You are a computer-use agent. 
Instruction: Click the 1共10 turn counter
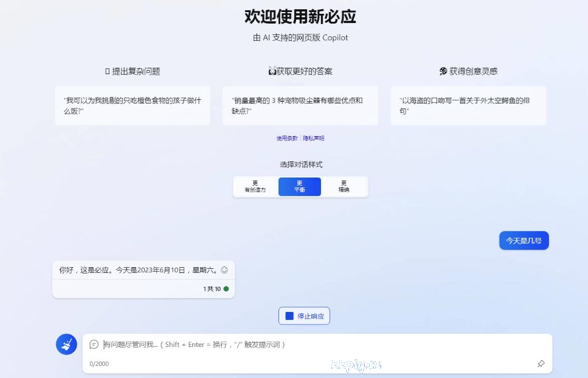212,289
